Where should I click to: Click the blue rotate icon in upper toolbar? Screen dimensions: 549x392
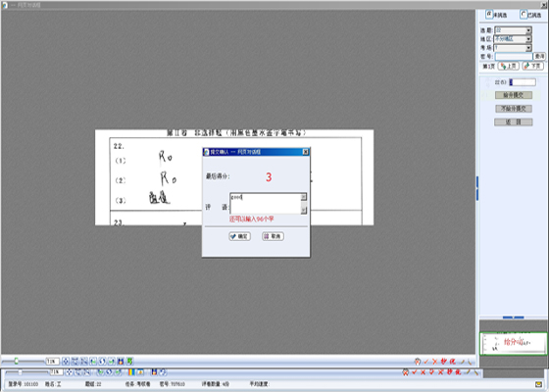(102, 362)
